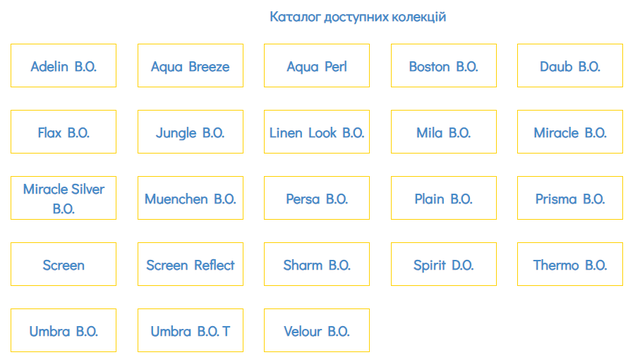Click the Daub B.O. button

(x=570, y=66)
